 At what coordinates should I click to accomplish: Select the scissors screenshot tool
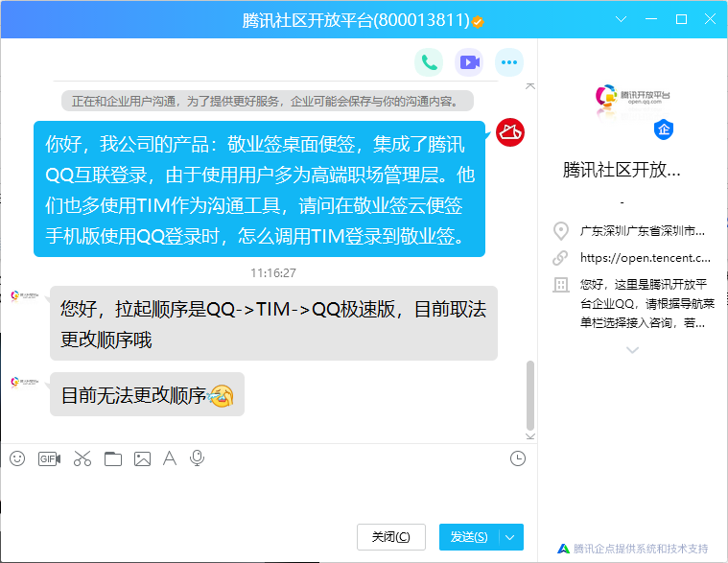pos(82,458)
